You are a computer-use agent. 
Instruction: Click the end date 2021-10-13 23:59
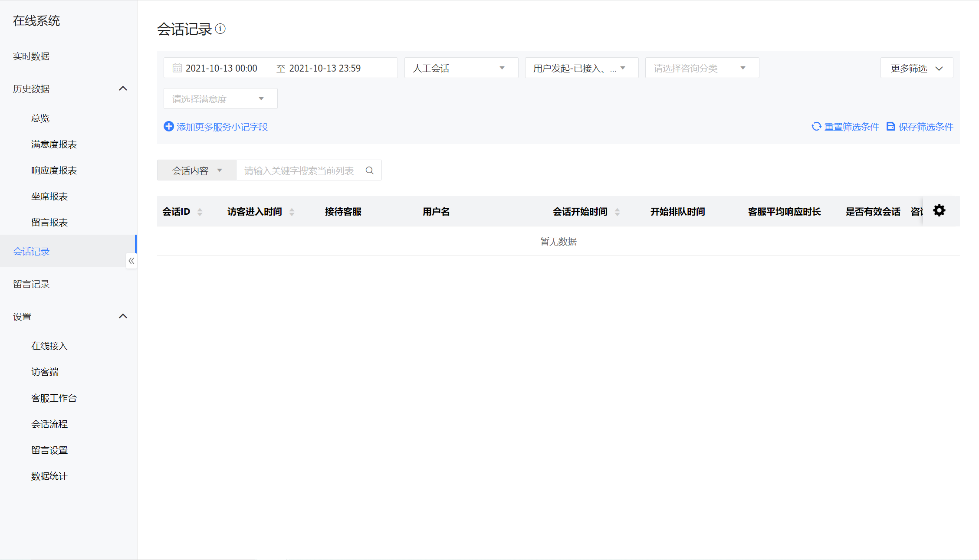click(x=325, y=68)
